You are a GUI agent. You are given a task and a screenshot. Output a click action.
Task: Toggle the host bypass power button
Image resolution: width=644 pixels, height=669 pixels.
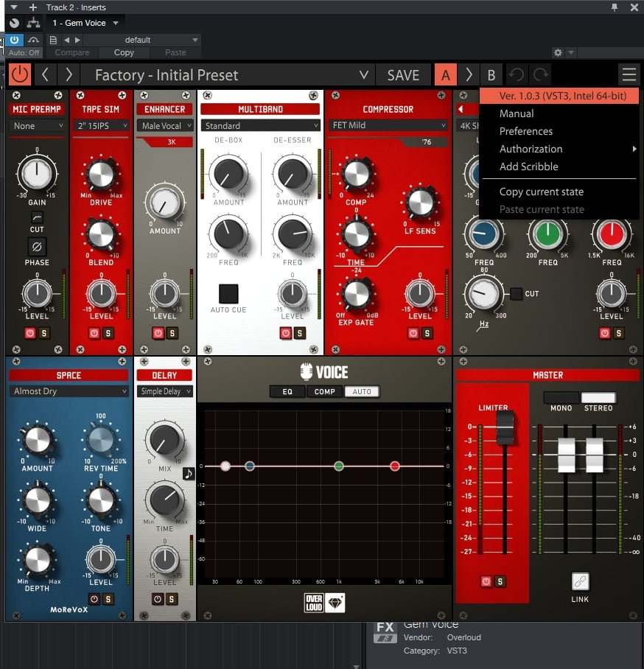pyautogui.click(x=15, y=40)
